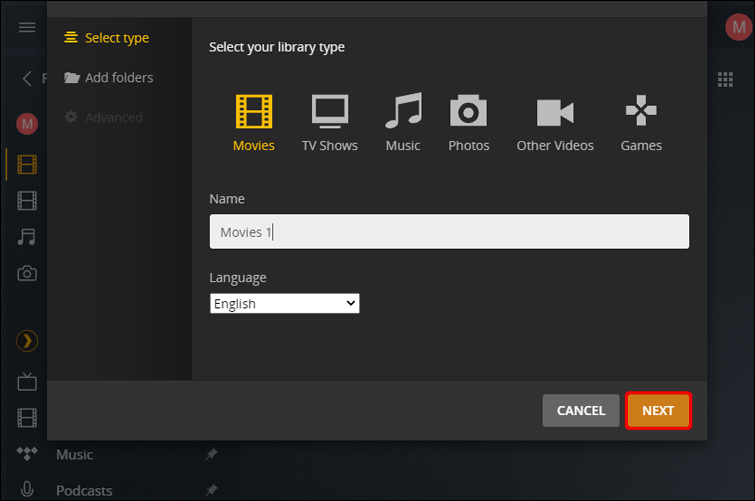Open the hamburger menu icon
The image size is (755, 501).
pyautogui.click(x=27, y=28)
